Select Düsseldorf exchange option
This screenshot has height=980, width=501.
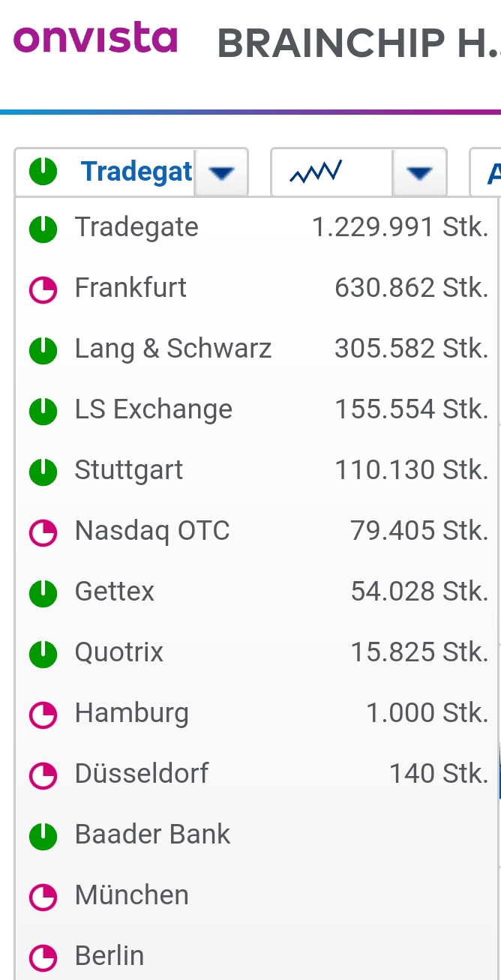click(142, 774)
